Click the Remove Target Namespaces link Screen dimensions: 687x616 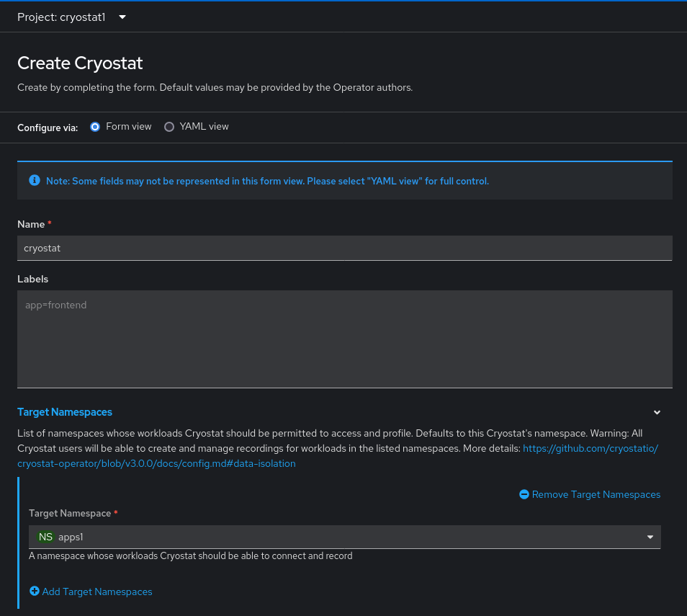click(x=596, y=494)
